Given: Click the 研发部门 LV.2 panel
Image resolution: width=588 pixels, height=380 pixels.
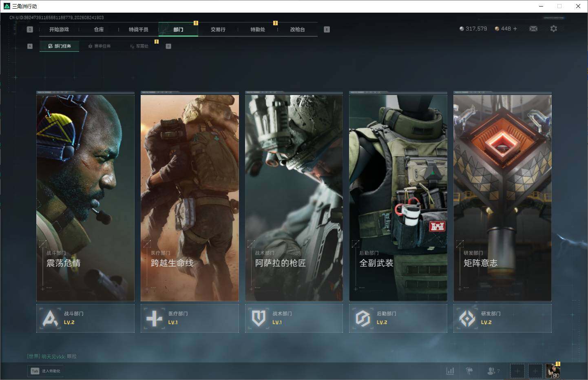Looking at the screenshot, I should (502, 318).
